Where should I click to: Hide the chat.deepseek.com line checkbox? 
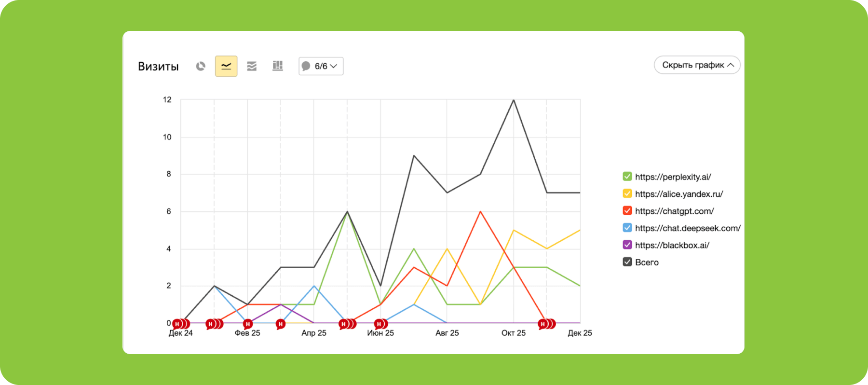[x=627, y=228]
